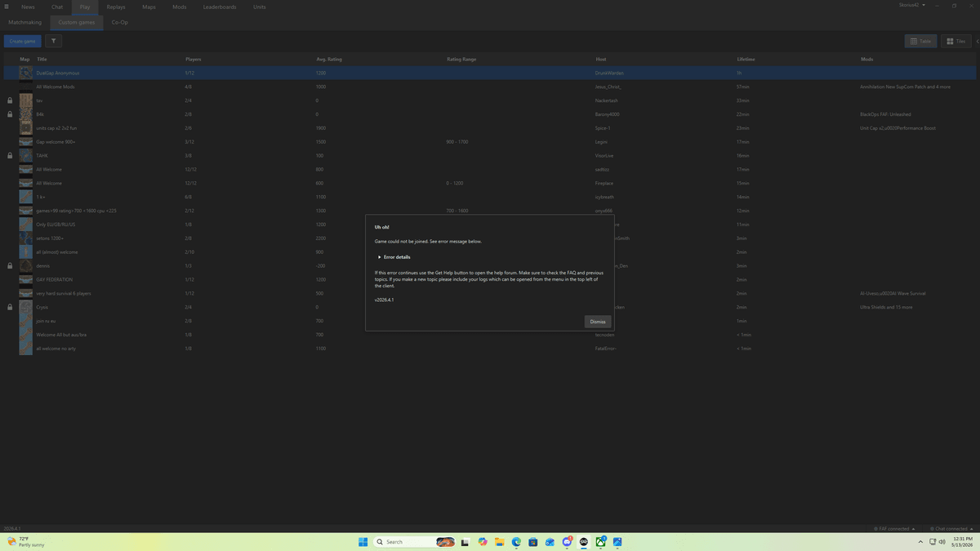Click the lock icon on the dennis row
The width and height of the screenshot is (980, 551).
coord(10,266)
